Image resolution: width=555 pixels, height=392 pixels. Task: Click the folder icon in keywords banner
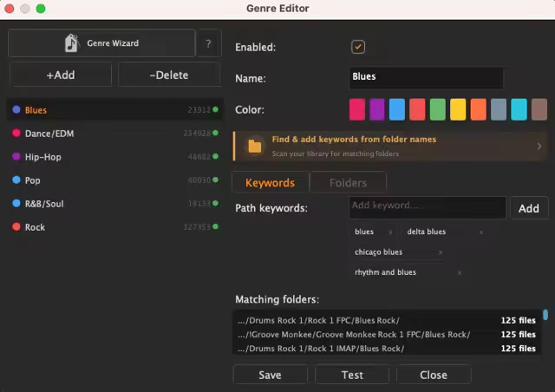(254, 146)
